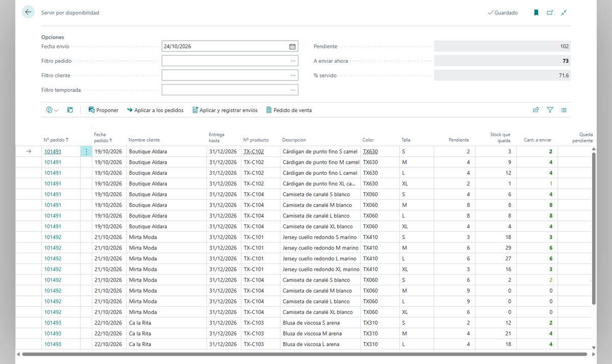612x364 pixels.
Task: Toggle the filter pane funnel icon
Action: pos(550,110)
